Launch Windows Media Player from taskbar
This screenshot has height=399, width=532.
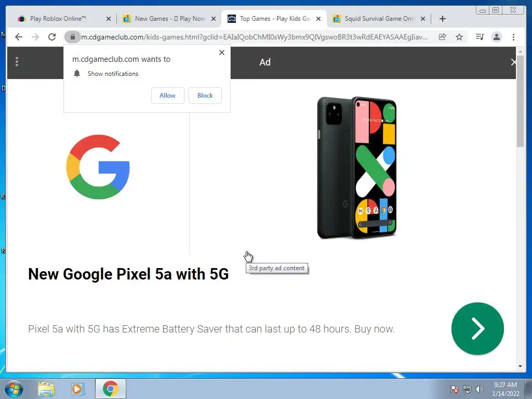click(x=77, y=389)
